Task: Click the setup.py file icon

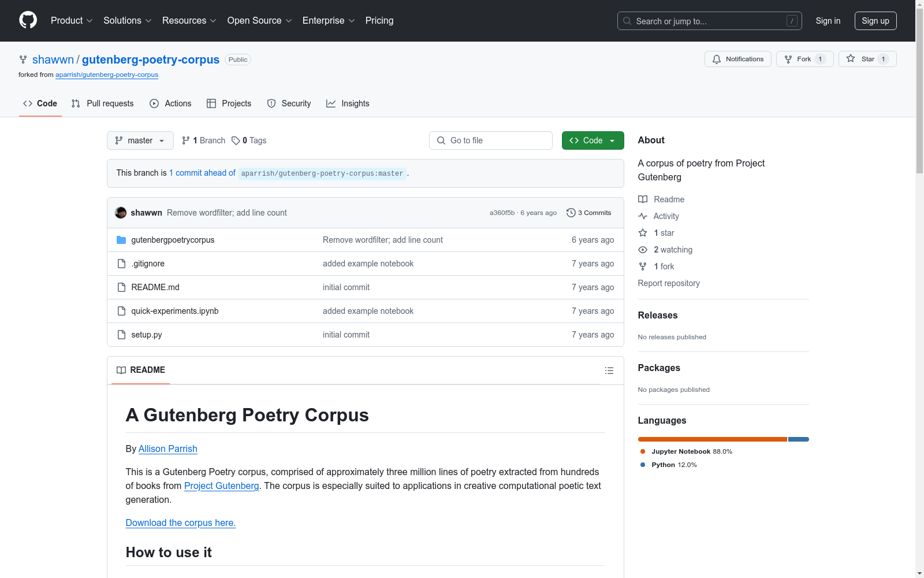Action: (x=121, y=335)
